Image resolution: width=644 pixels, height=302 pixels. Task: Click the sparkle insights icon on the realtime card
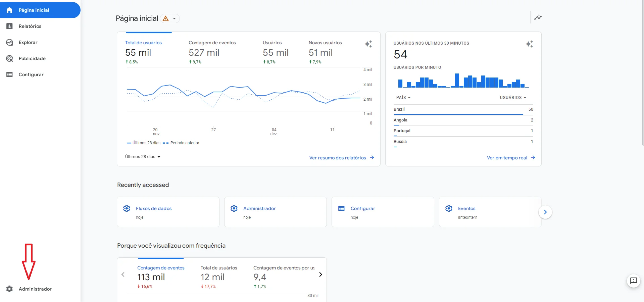[529, 44]
